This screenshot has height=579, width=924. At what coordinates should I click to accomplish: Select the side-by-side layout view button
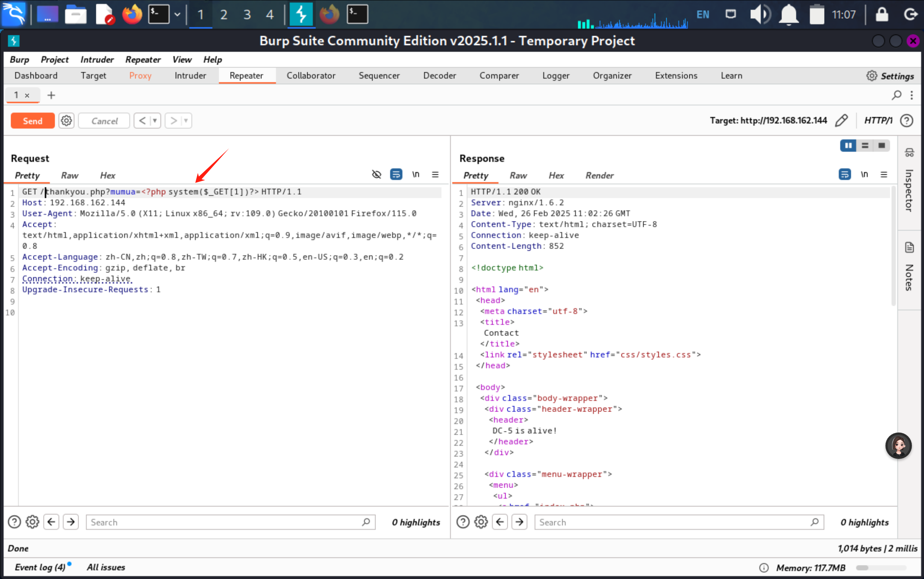[848, 145]
